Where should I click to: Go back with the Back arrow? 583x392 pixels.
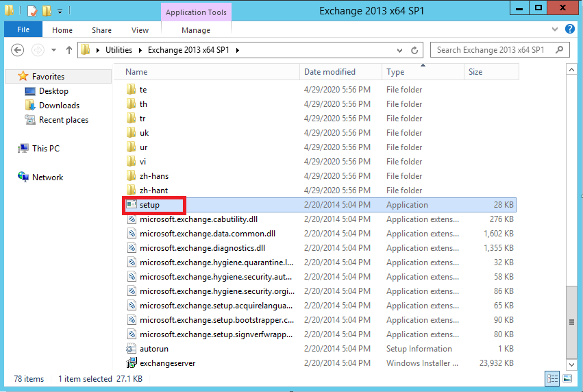pos(18,50)
